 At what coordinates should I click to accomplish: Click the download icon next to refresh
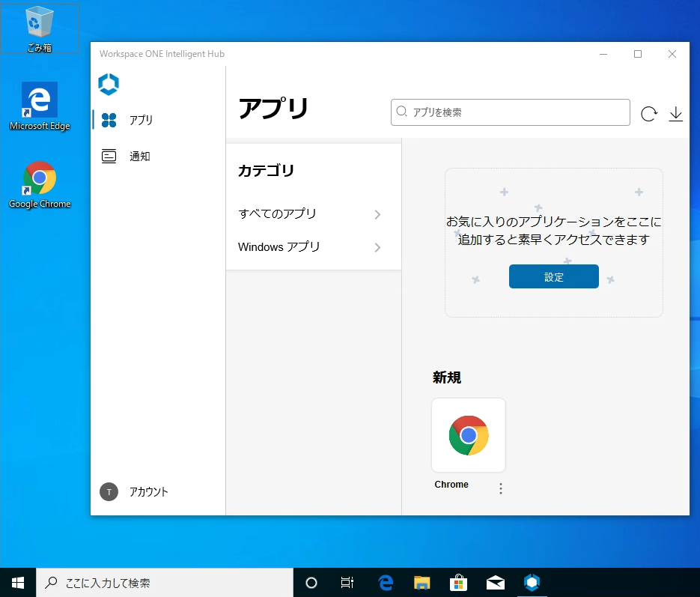click(675, 112)
